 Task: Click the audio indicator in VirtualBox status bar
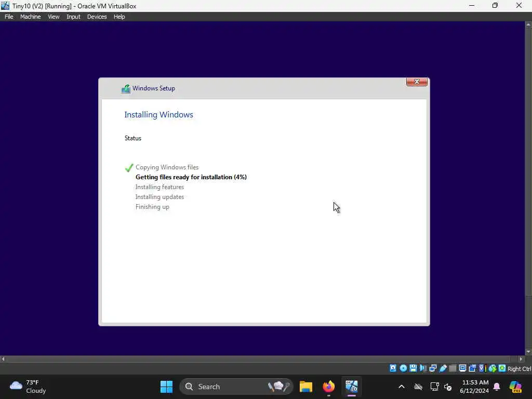click(x=423, y=368)
